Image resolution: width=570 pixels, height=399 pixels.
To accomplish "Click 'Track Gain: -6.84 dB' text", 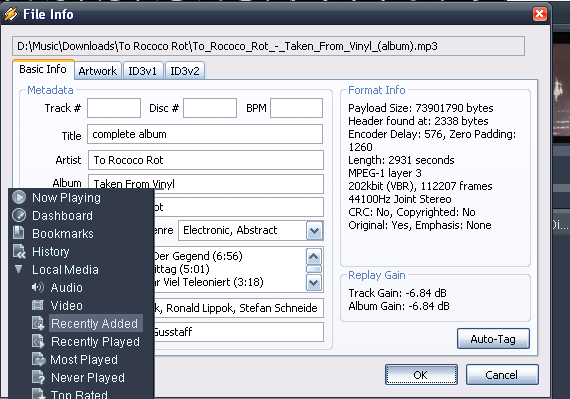I will [397, 293].
